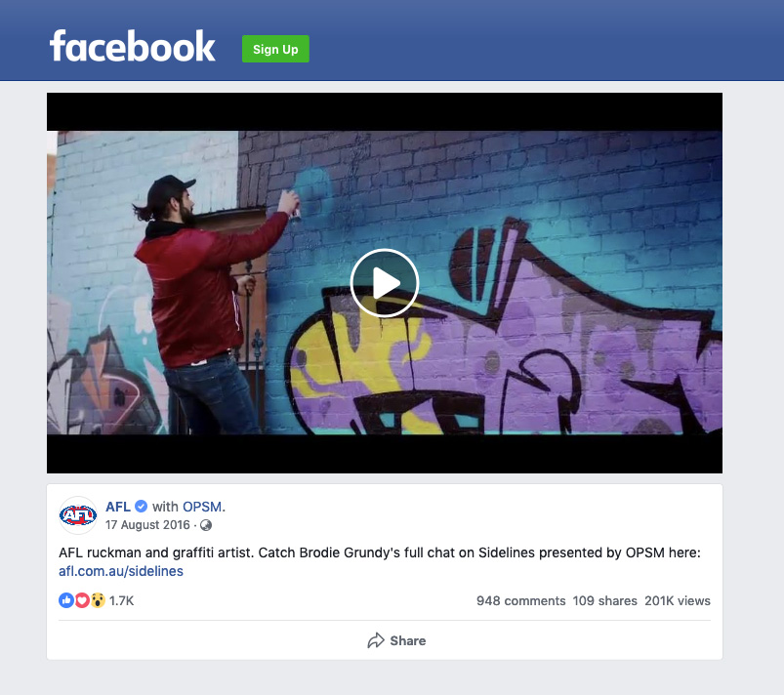Image resolution: width=784 pixels, height=695 pixels.
Task: Play the Brodie Grundy graffiti video
Action: coord(384,283)
